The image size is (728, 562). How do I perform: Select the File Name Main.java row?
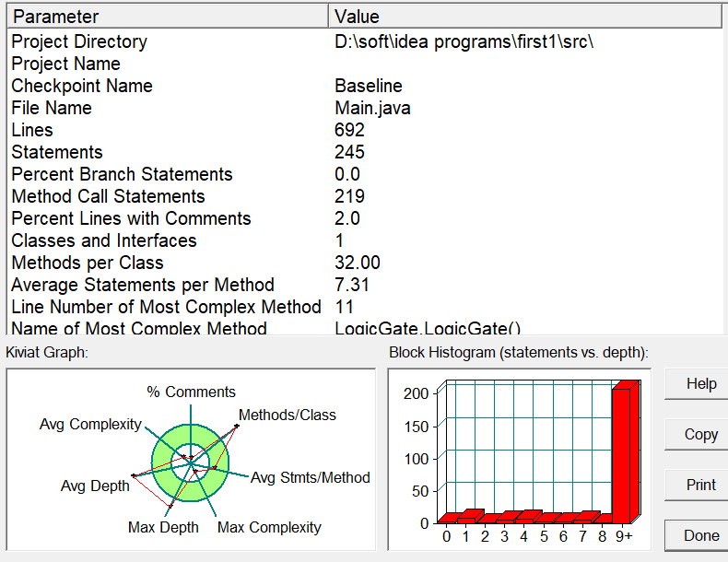point(365,108)
